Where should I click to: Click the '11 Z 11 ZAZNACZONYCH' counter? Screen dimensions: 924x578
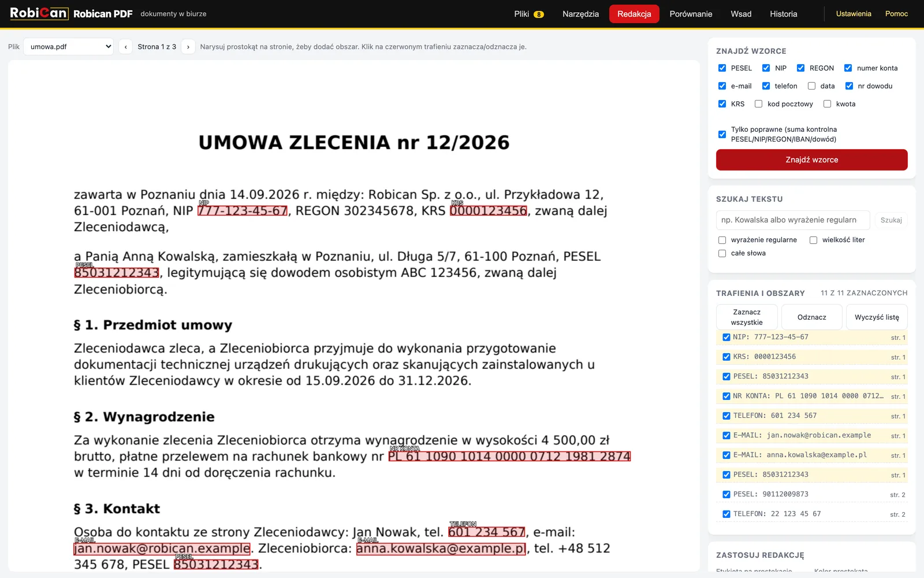(x=864, y=293)
